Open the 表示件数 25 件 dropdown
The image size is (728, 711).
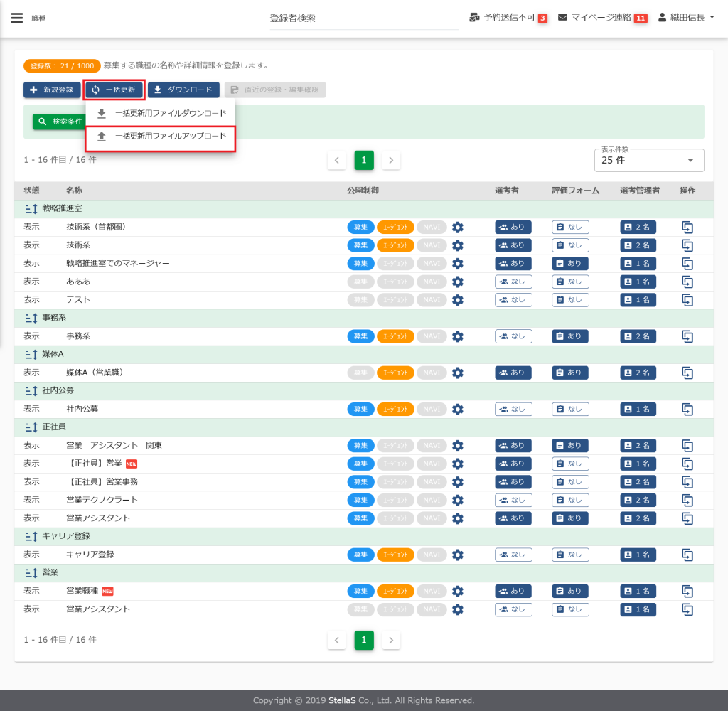coord(648,161)
